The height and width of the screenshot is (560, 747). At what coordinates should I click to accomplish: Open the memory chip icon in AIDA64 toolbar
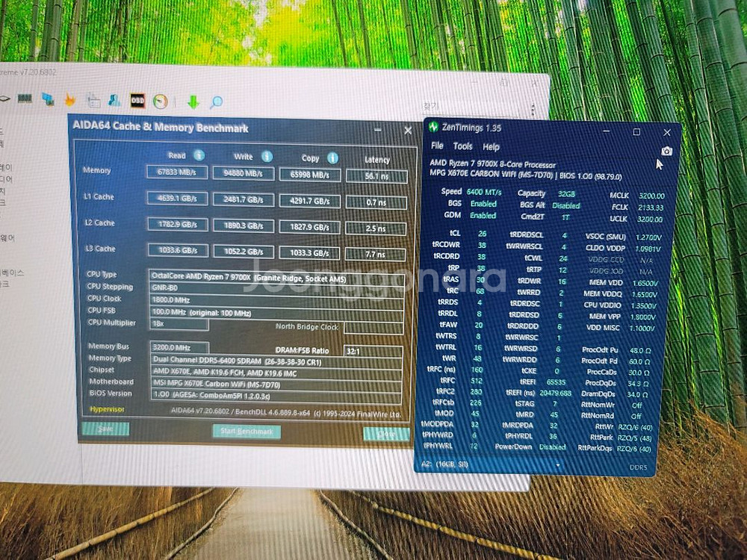point(25,99)
